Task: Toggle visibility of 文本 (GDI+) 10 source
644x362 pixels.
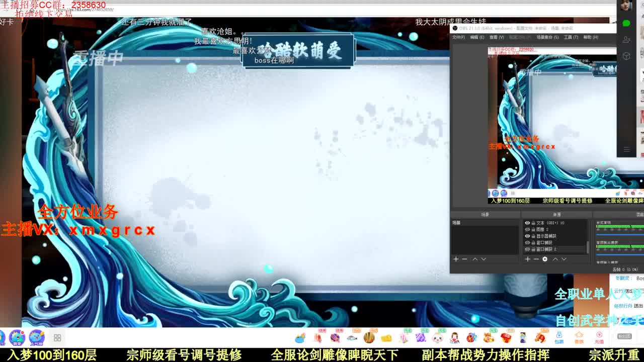Action: (527, 223)
